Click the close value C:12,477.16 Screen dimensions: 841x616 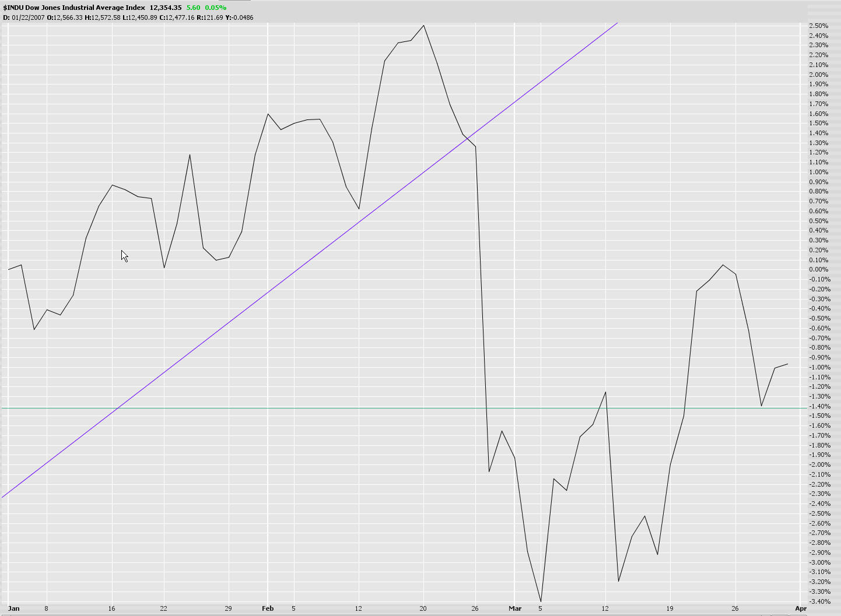coord(176,17)
